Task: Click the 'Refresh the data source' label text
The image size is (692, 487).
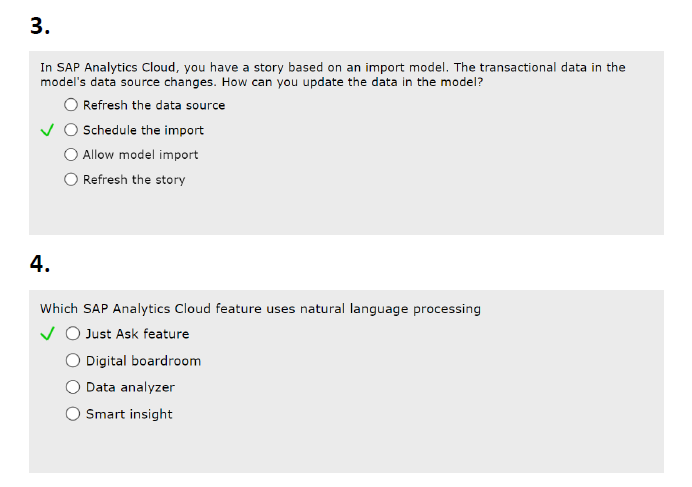Action: point(154,105)
